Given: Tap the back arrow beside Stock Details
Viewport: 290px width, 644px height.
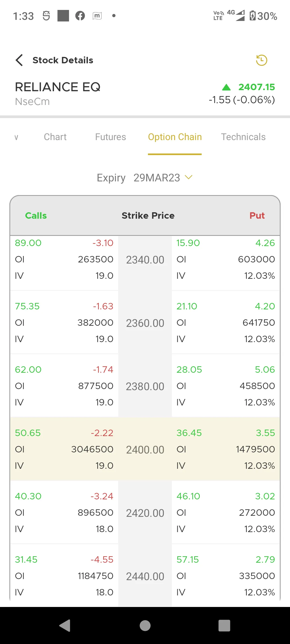Looking at the screenshot, I should (19, 60).
